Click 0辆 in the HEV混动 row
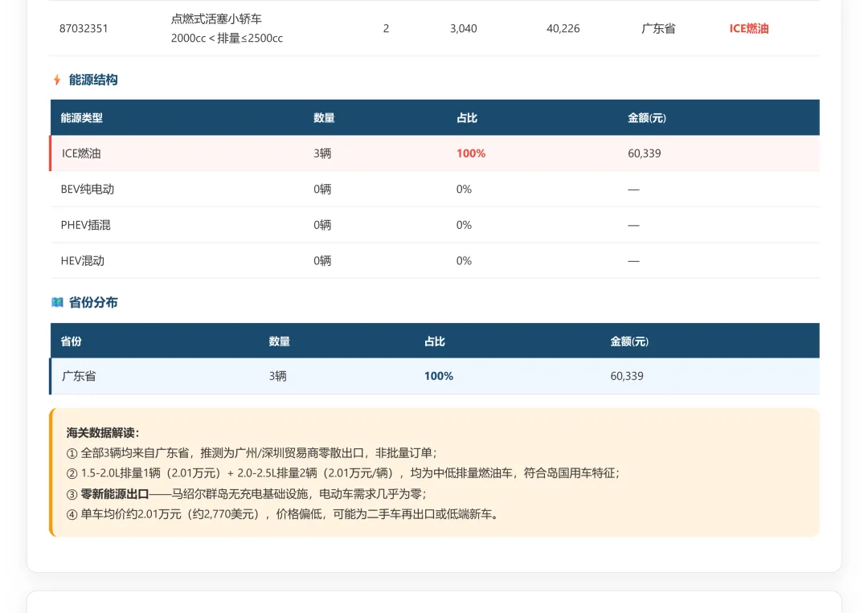This screenshot has height=613, width=868. (x=322, y=260)
